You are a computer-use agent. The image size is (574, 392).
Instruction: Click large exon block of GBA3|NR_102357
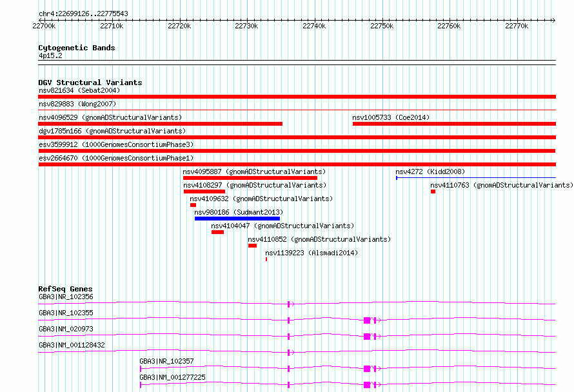pyautogui.click(x=367, y=369)
